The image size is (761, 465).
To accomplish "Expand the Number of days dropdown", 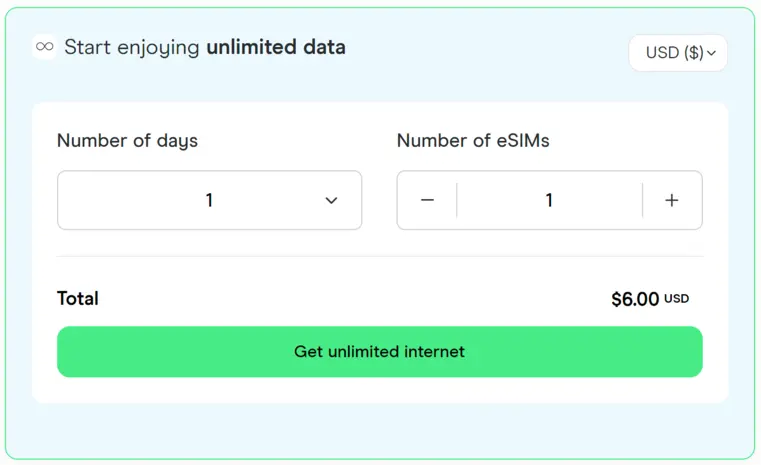I will point(210,200).
